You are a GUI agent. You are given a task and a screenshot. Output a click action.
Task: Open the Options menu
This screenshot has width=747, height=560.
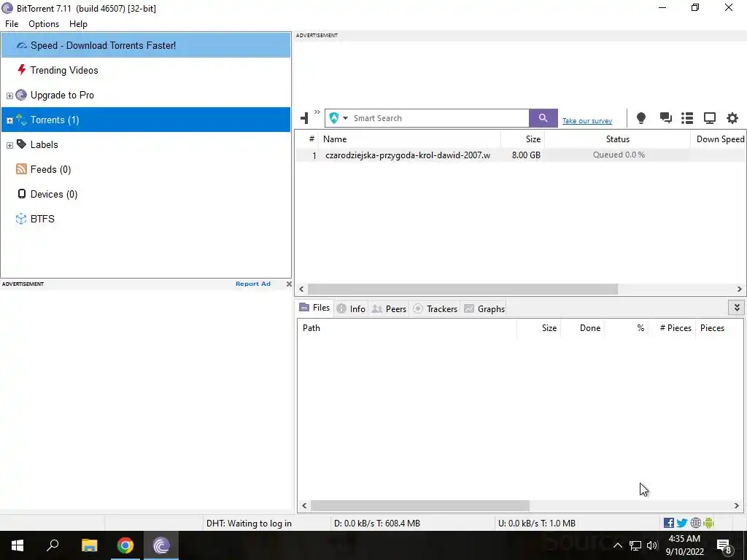[44, 24]
